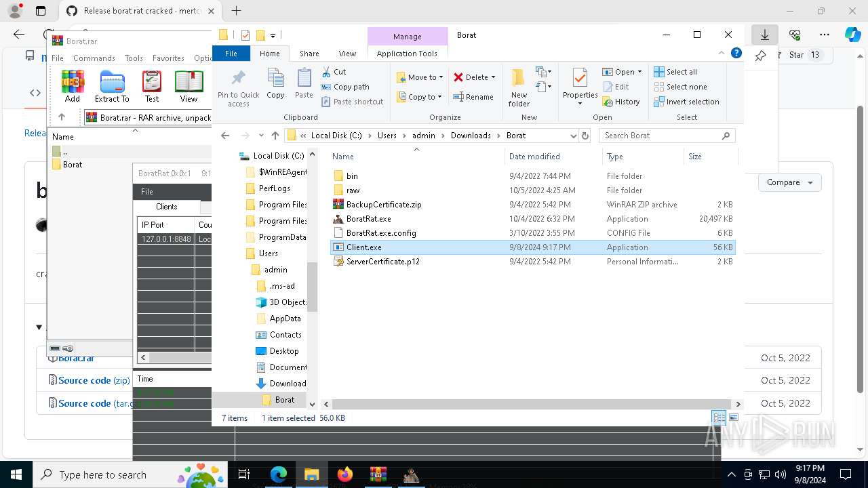
Task: Click Edit in Open group
Action: click(615, 87)
